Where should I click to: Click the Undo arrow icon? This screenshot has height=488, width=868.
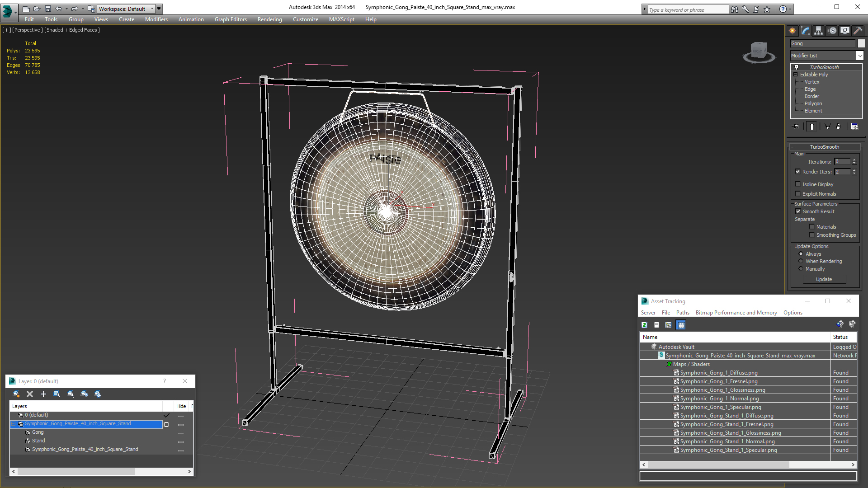[x=58, y=9]
